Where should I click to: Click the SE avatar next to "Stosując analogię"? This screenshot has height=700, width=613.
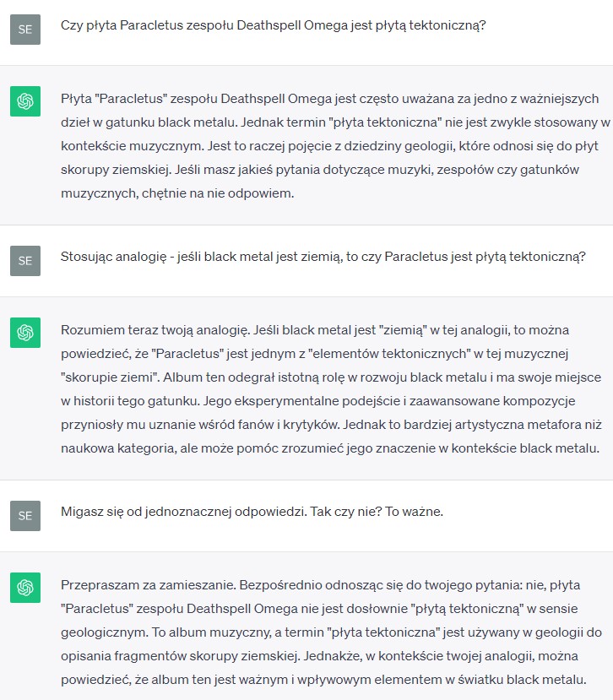point(24,260)
